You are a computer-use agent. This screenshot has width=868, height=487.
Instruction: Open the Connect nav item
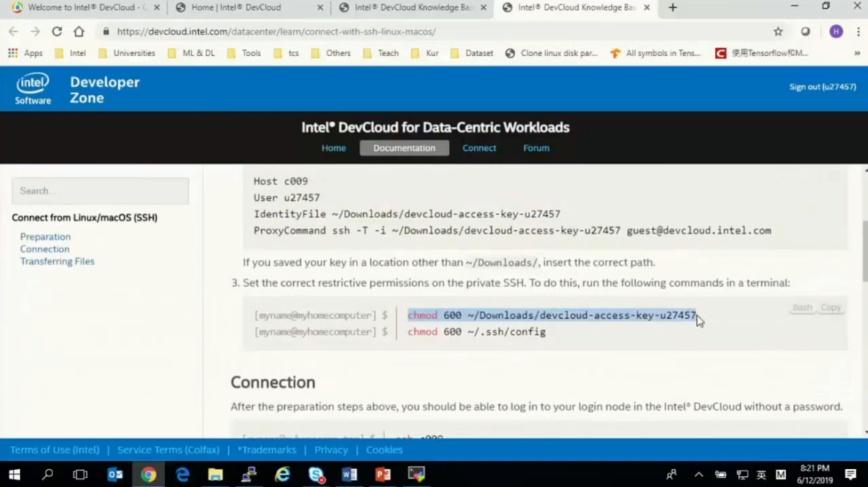pyautogui.click(x=479, y=148)
